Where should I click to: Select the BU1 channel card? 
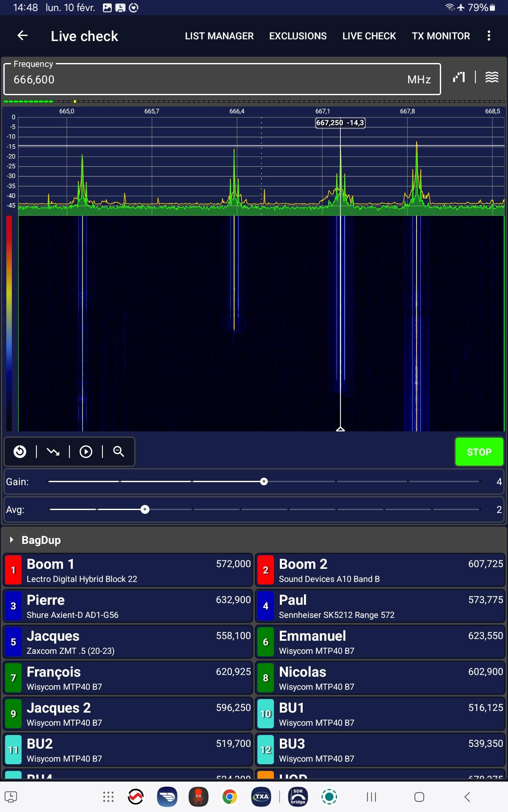[380, 714]
